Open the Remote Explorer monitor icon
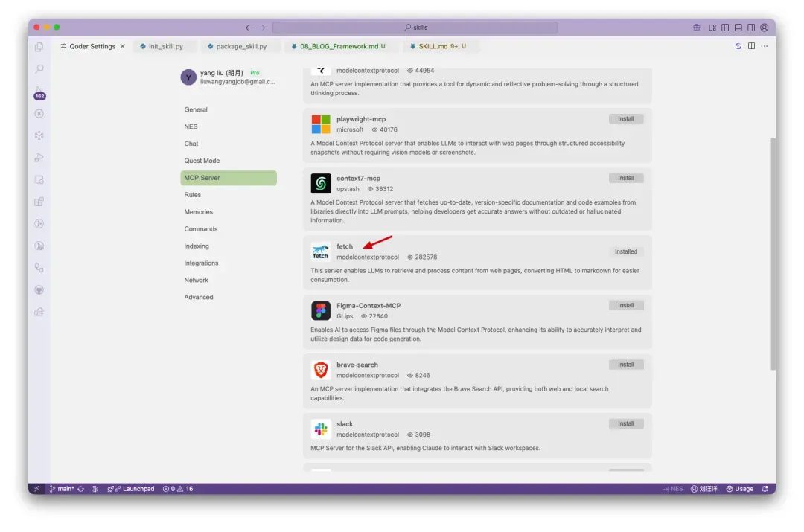804x532 pixels. click(39, 180)
